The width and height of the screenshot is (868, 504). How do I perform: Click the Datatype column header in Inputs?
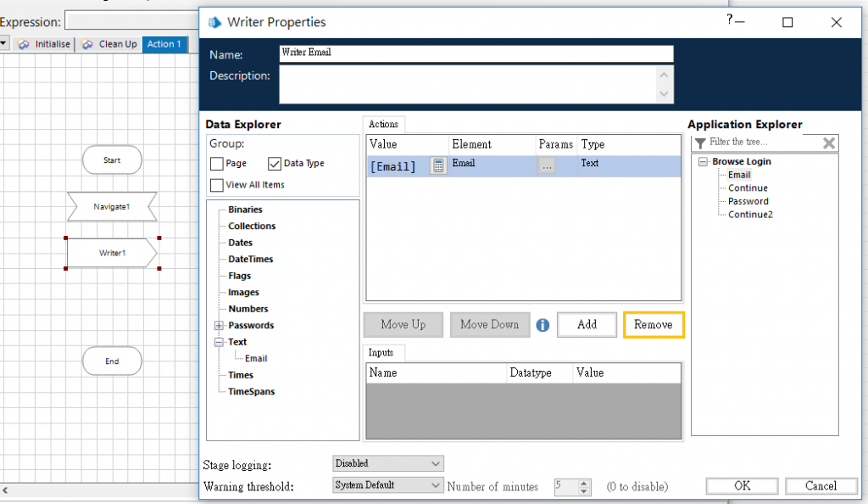coord(540,373)
